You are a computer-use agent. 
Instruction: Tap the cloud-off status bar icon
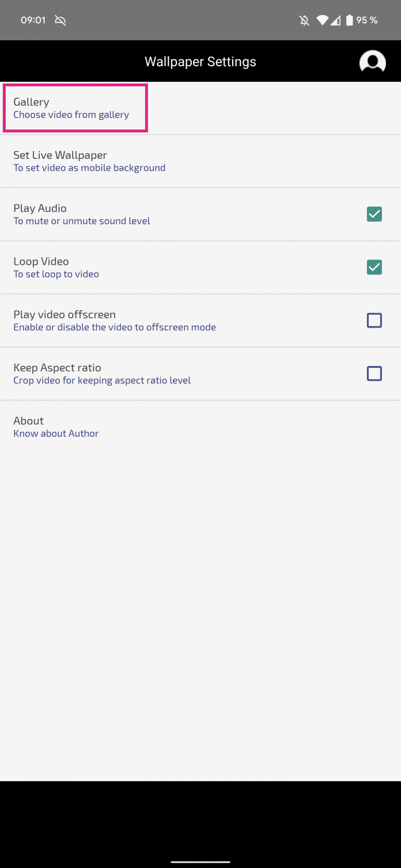pos(60,21)
